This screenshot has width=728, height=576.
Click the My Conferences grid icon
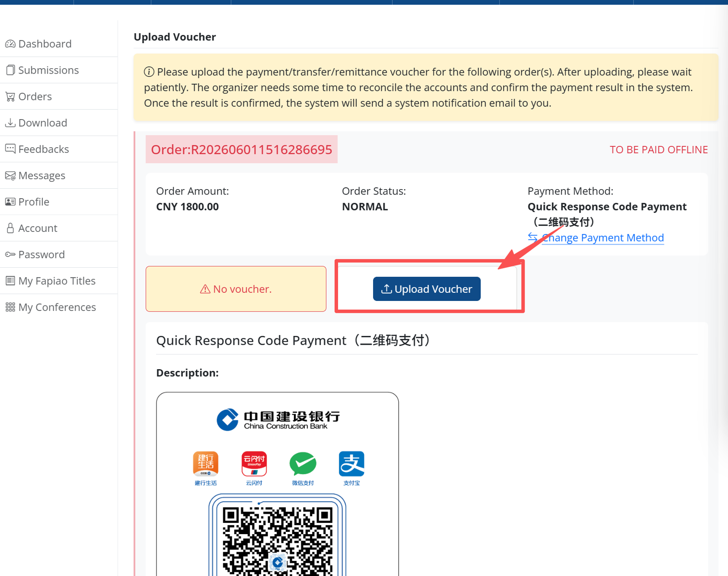tap(10, 307)
